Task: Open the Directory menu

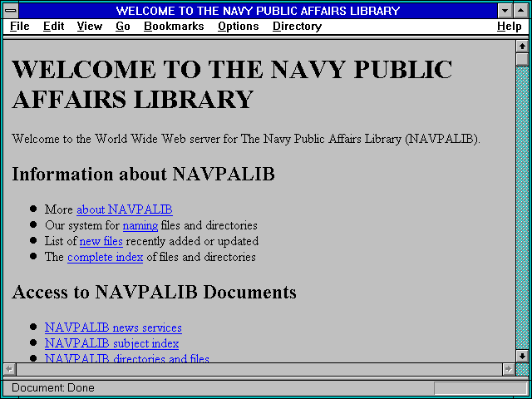Action: [x=298, y=26]
